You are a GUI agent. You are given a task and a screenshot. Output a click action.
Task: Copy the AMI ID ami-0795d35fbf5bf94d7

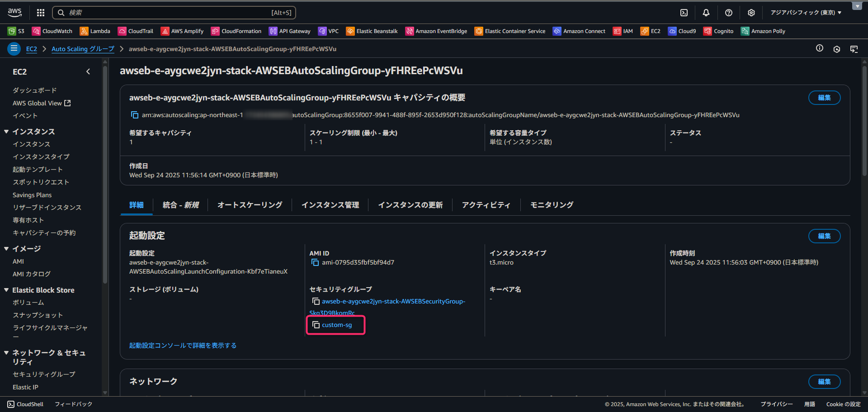point(315,262)
